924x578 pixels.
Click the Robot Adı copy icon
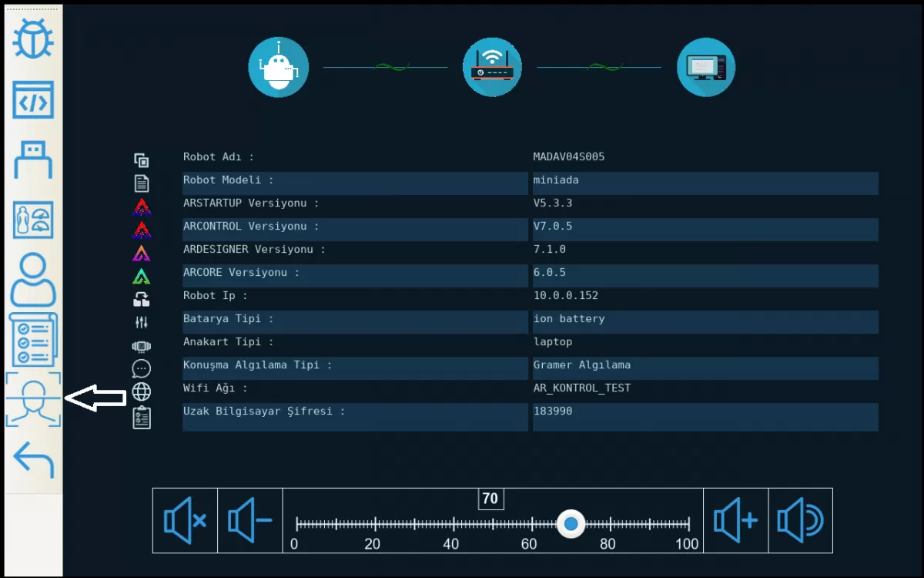141,160
